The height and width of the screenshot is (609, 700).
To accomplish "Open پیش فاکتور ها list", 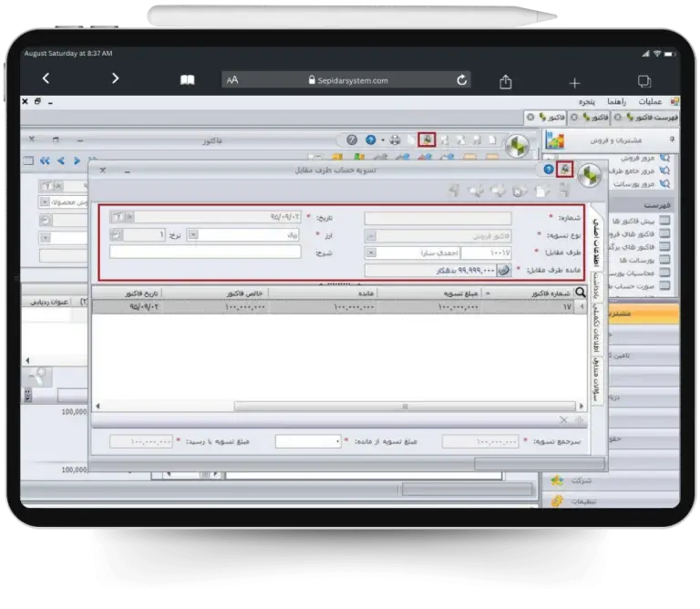I will pyautogui.click(x=641, y=221).
